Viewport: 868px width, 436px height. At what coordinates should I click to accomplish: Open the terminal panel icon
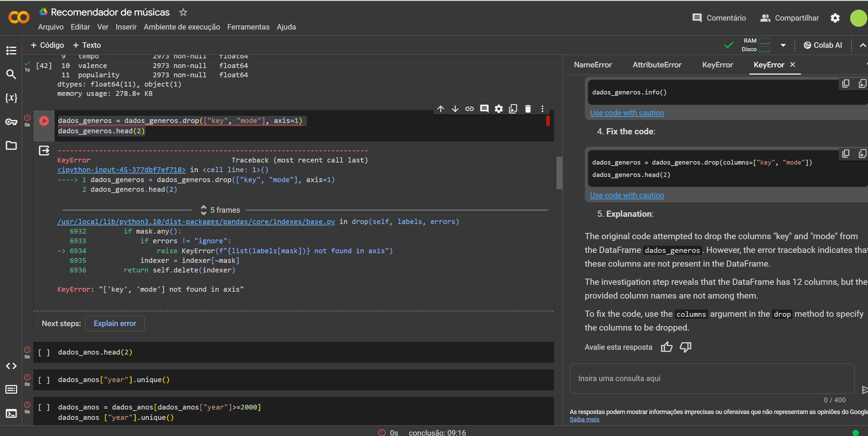[11, 413]
